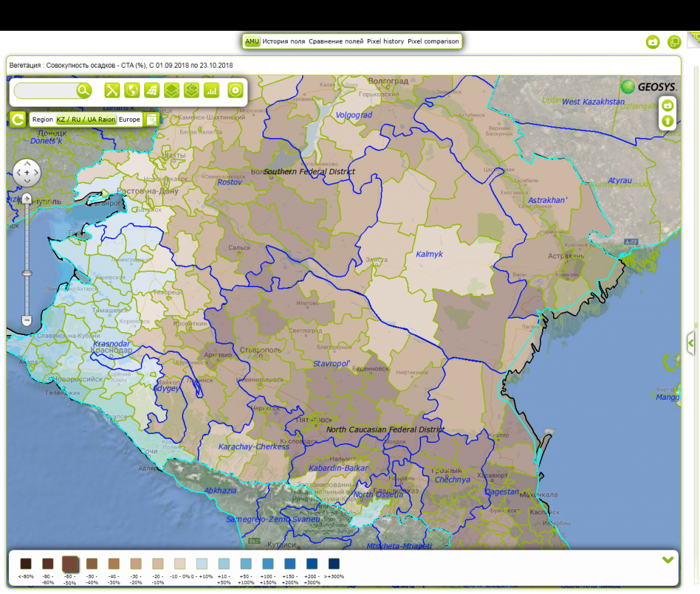700x594 pixels.
Task: Click the zoom in plus button
Action: (x=27, y=199)
